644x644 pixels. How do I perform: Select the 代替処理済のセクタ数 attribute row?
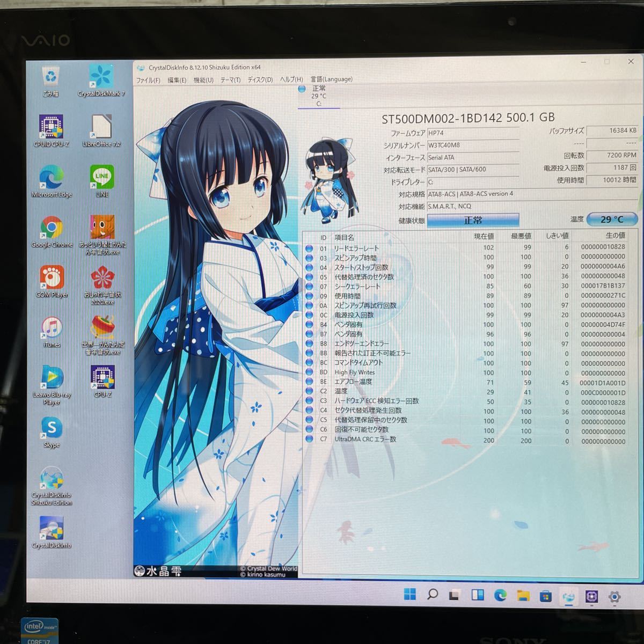(x=466, y=277)
